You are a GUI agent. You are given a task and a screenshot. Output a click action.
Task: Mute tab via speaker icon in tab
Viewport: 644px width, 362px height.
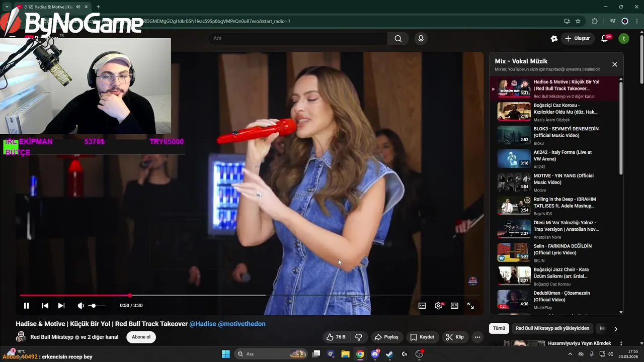pyautogui.click(x=78, y=7)
